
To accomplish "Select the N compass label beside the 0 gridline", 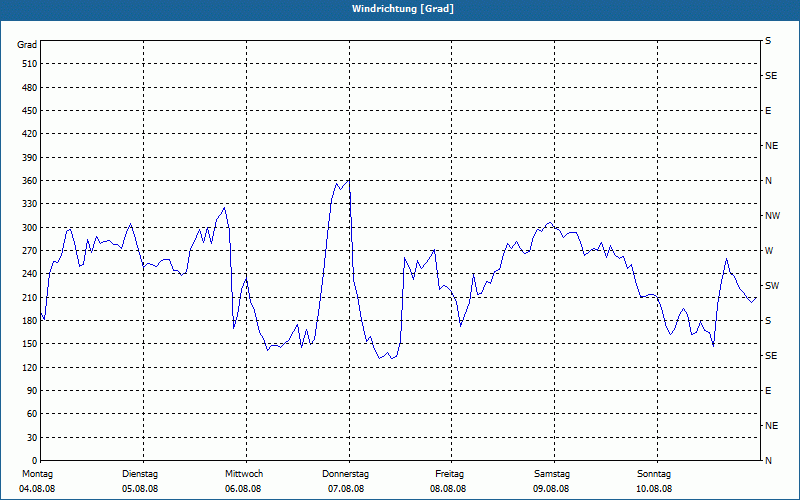I will pos(768,461).
